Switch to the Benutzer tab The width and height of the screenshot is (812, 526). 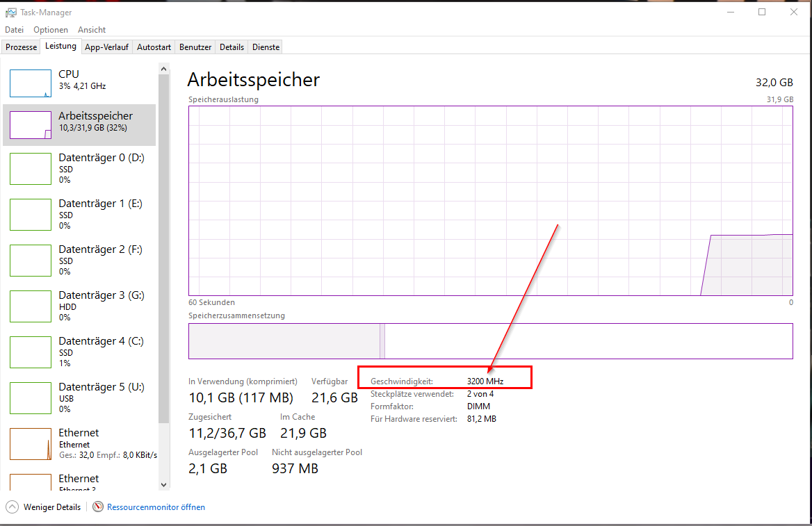click(195, 47)
